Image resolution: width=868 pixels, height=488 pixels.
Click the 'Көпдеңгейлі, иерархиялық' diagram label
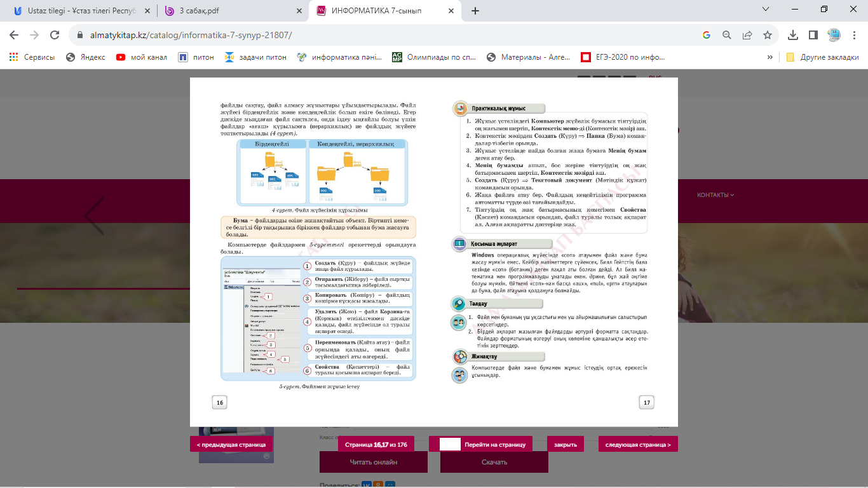tap(356, 144)
